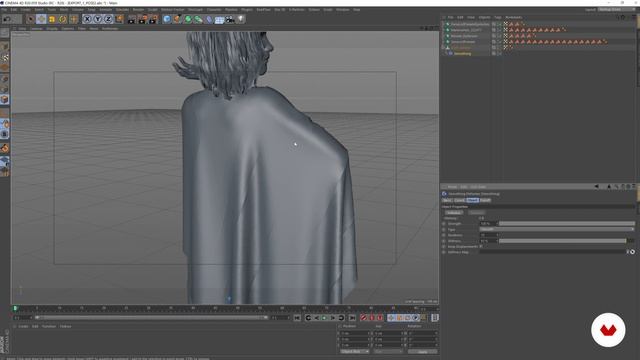Click the Stiffness value stepper arrows

[x=497, y=241]
